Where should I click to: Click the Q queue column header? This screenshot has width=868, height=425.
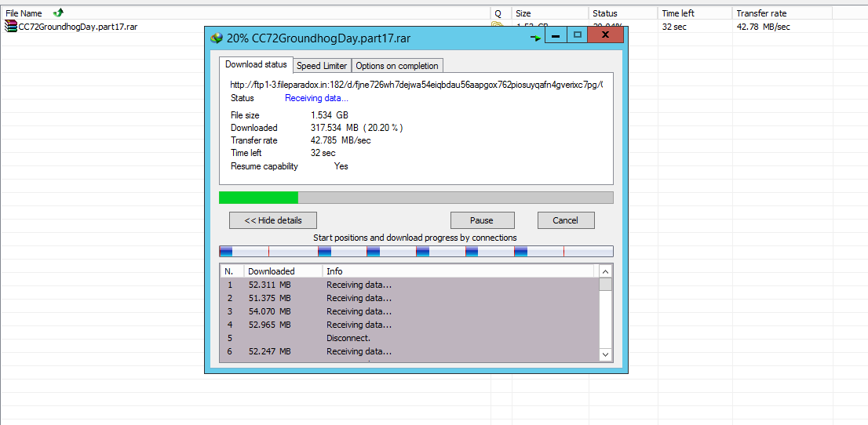point(498,13)
